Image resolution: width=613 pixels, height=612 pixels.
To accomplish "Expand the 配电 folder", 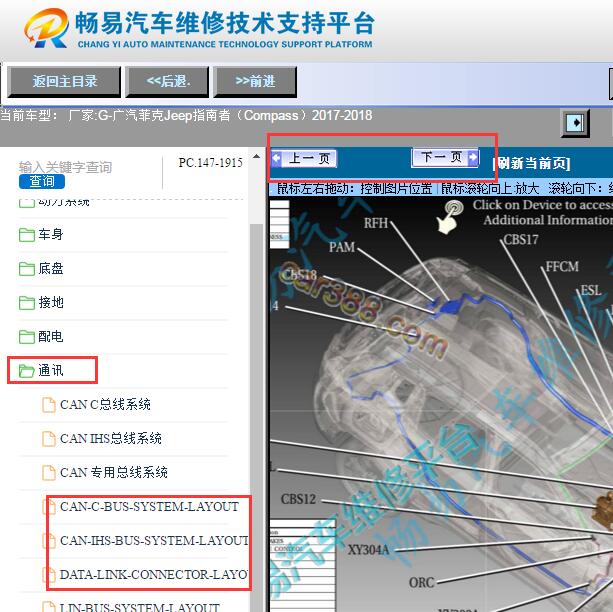I will (51, 336).
